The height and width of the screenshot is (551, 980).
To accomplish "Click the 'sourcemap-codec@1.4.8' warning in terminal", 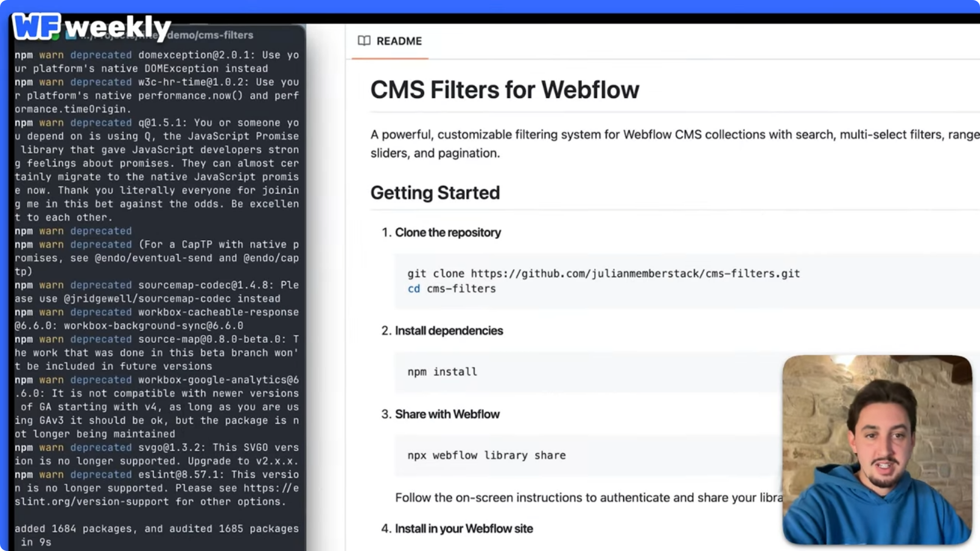I will coord(157,292).
